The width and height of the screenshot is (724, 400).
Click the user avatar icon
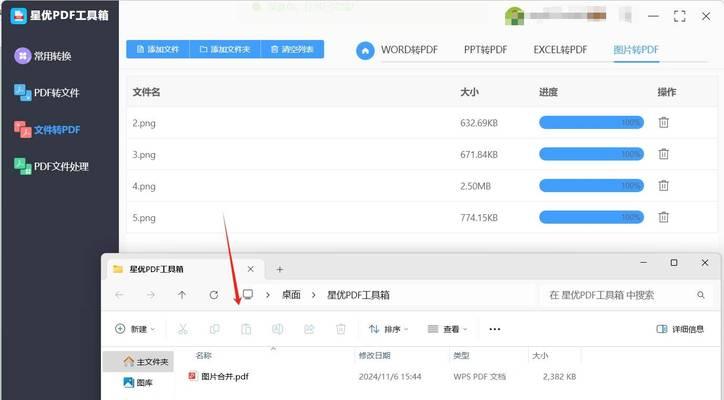514,16
